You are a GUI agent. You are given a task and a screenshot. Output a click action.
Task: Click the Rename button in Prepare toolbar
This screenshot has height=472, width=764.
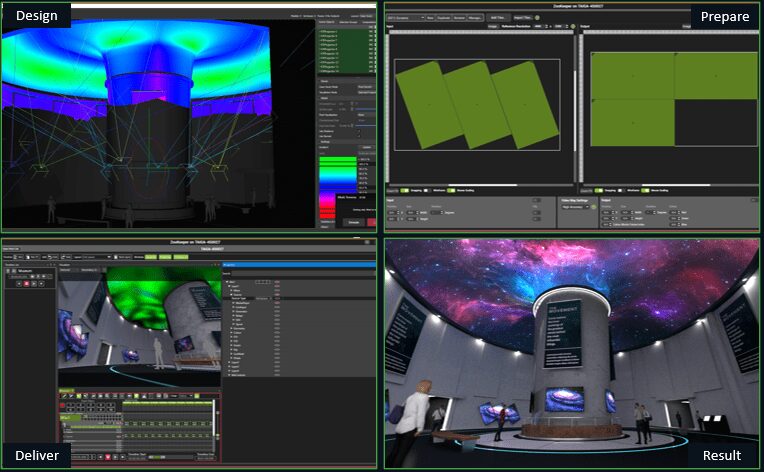click(x=459, y=18)
